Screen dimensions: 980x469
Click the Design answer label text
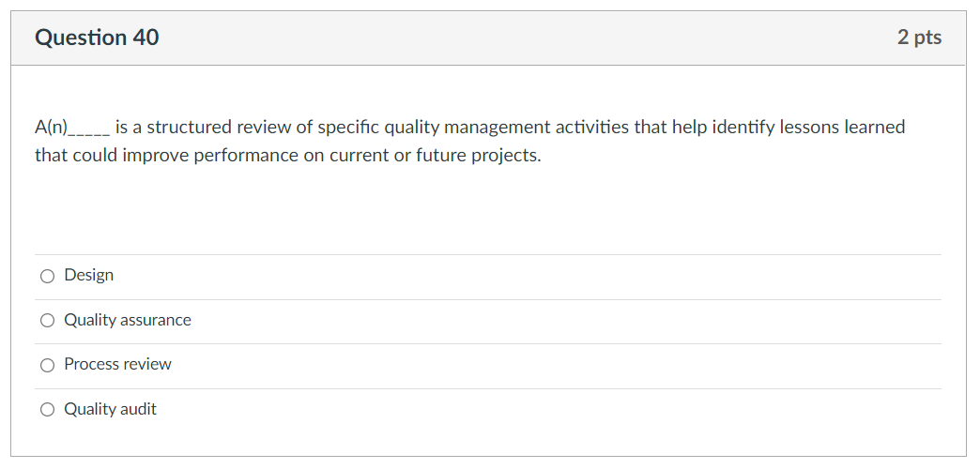88,275
